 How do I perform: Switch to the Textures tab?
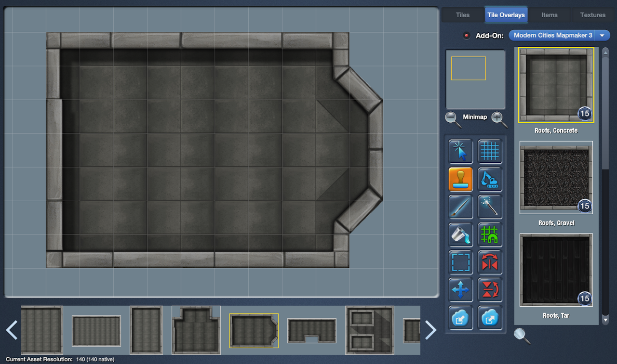[x=593, y=15]
